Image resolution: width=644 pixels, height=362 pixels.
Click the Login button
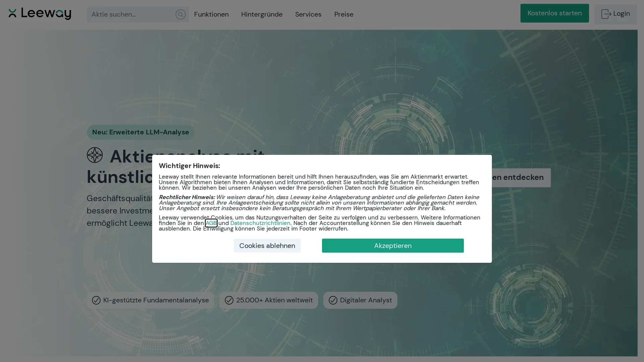click(x=615, y=14)
